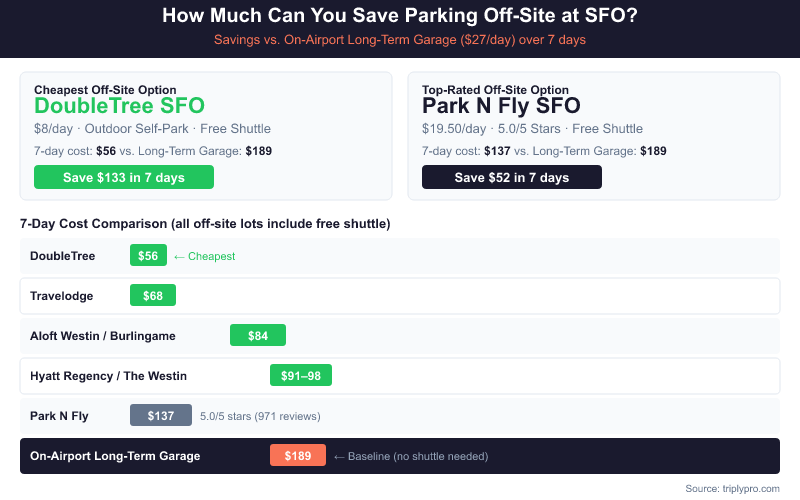Click the $68 Travelodge cost bar
Screen dimensions: 800x500
[x=153, y=296]
